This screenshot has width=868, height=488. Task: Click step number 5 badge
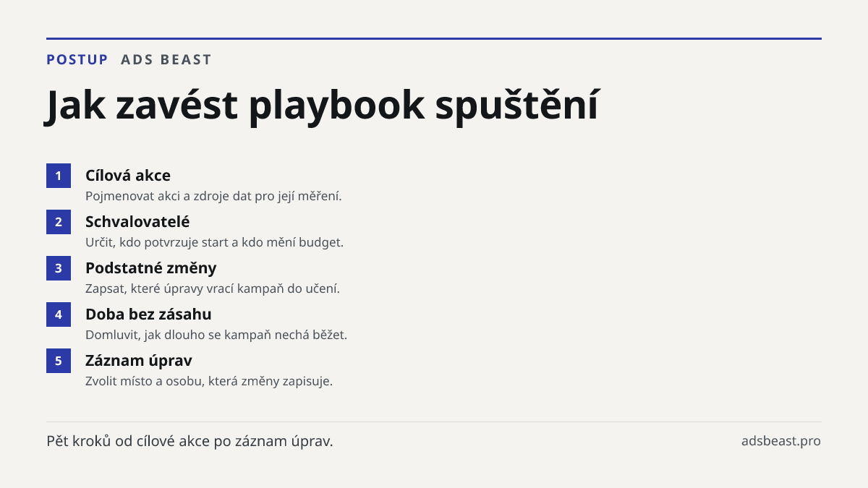(x=59, y=361)
